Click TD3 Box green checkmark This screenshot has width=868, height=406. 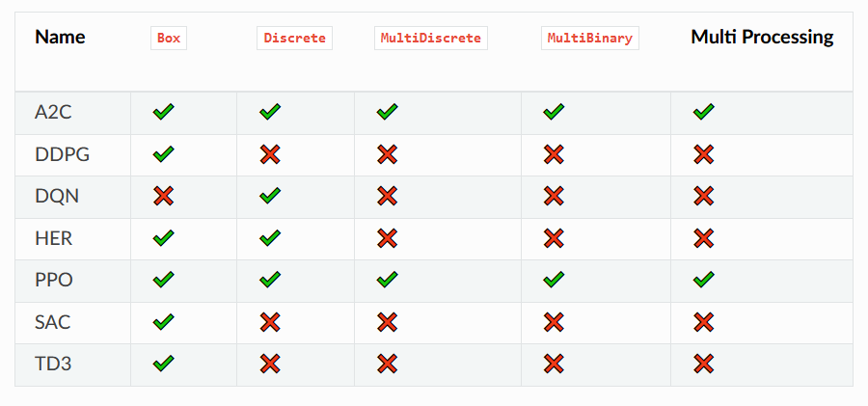(x=163, y=364)
